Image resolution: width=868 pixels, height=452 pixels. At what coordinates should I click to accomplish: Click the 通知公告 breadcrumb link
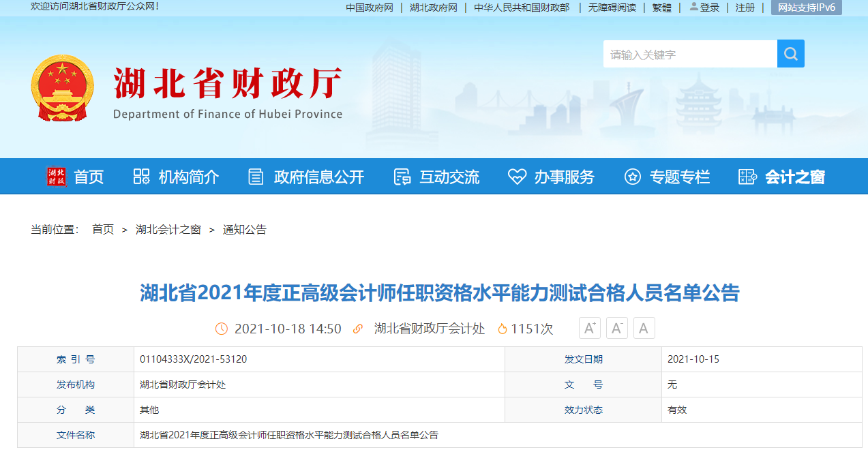[245, 230]
